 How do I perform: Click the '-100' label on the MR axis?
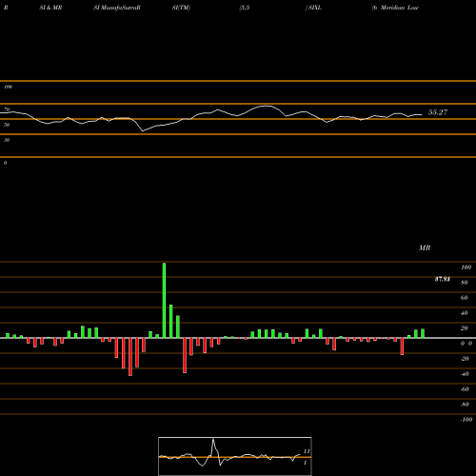coord(466,420)
